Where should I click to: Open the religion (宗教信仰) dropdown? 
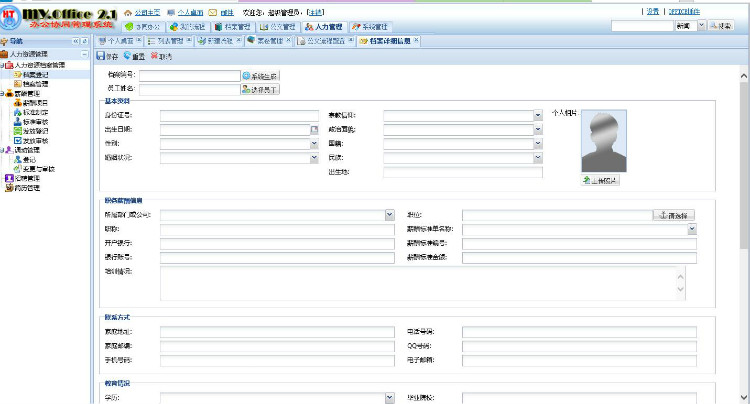[538, 115]
